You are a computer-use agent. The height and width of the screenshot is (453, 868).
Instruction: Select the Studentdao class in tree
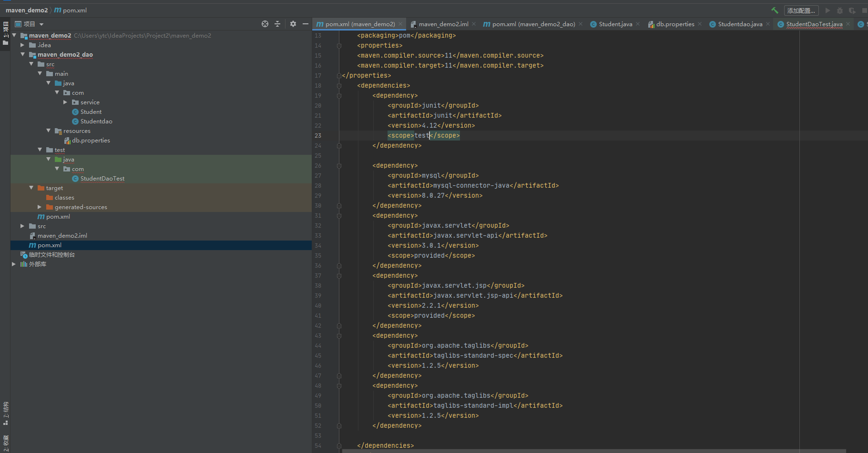pos(96,121)
